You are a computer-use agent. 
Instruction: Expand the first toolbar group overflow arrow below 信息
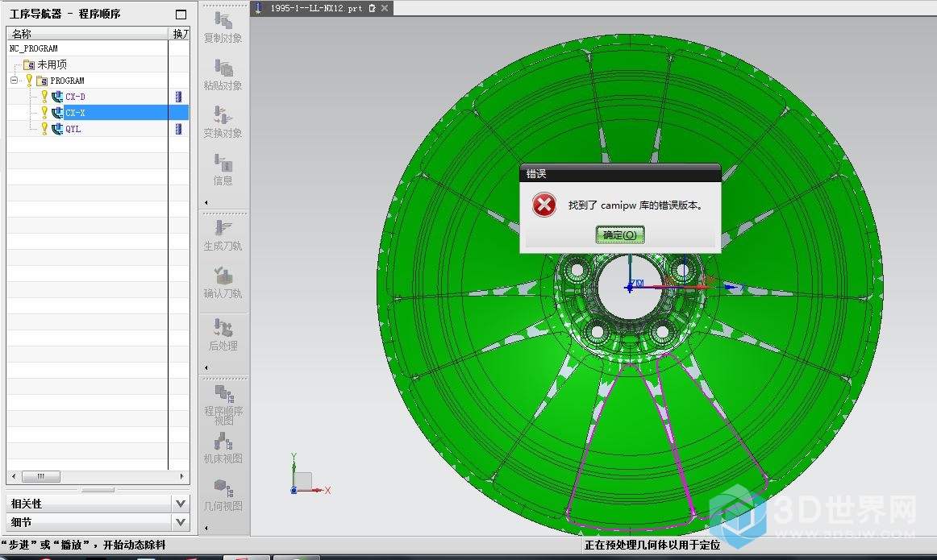coord(206,202)
